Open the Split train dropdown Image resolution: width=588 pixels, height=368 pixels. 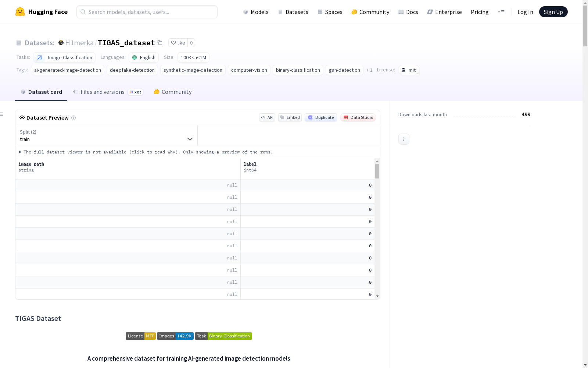[106, 135]
